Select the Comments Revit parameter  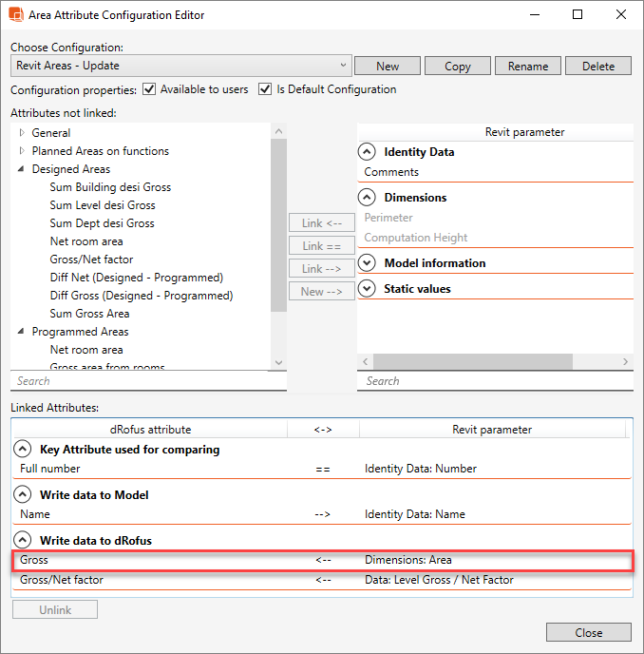point(391,172)
